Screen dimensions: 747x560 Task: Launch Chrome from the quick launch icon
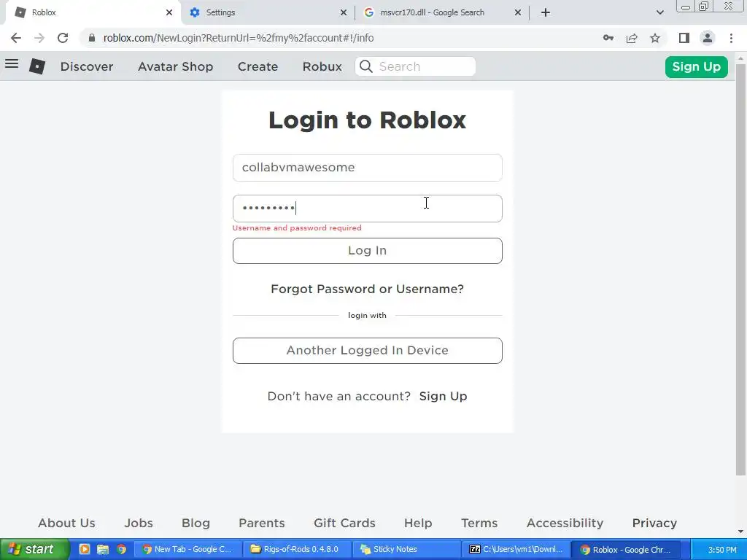(122, 550)
